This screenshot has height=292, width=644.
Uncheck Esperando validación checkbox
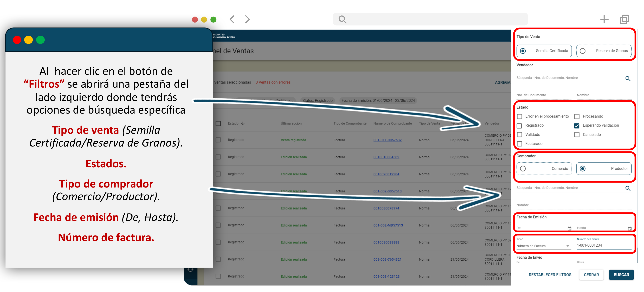point(577,126)
